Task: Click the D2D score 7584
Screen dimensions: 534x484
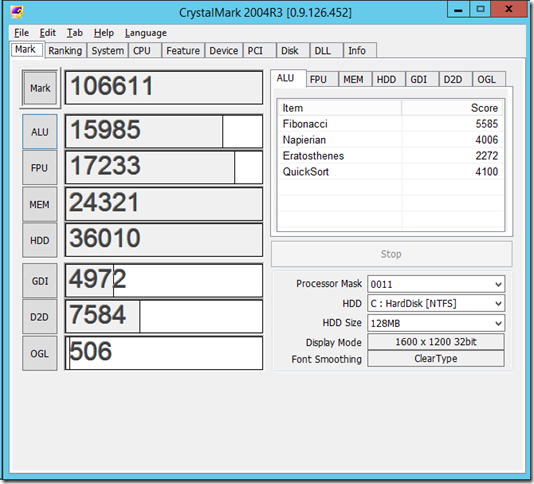Action: (164, 316)
